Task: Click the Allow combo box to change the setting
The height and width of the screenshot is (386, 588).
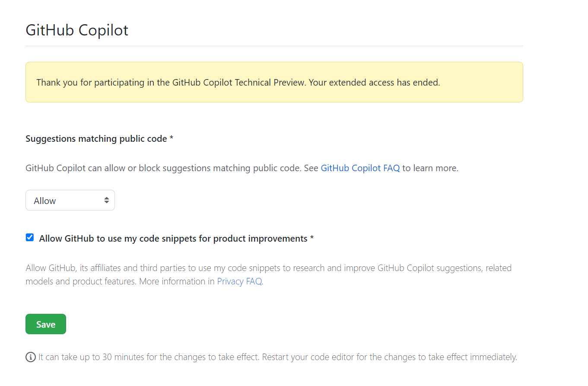Action: pyautogui.click(x=70, y=200)
